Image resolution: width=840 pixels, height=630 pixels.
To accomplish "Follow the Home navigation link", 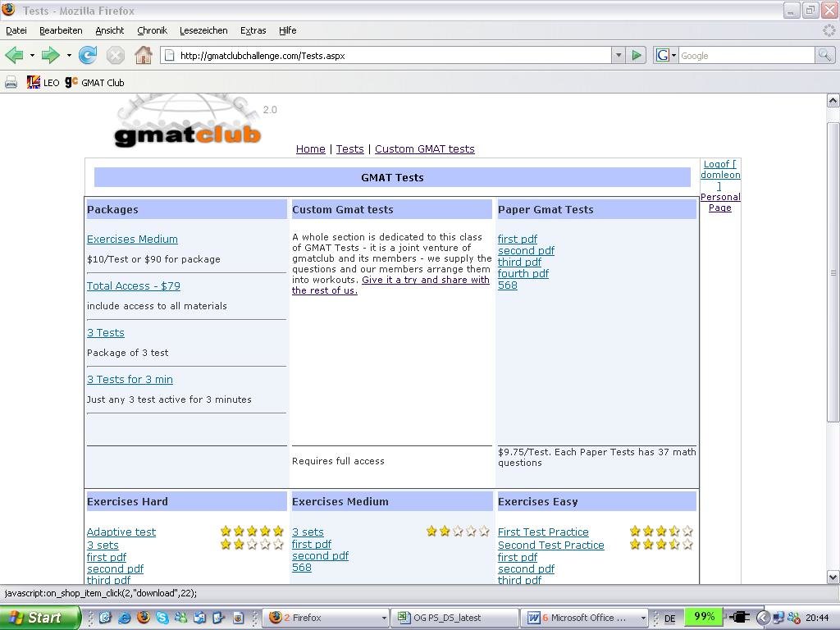I will coord(311,149).
